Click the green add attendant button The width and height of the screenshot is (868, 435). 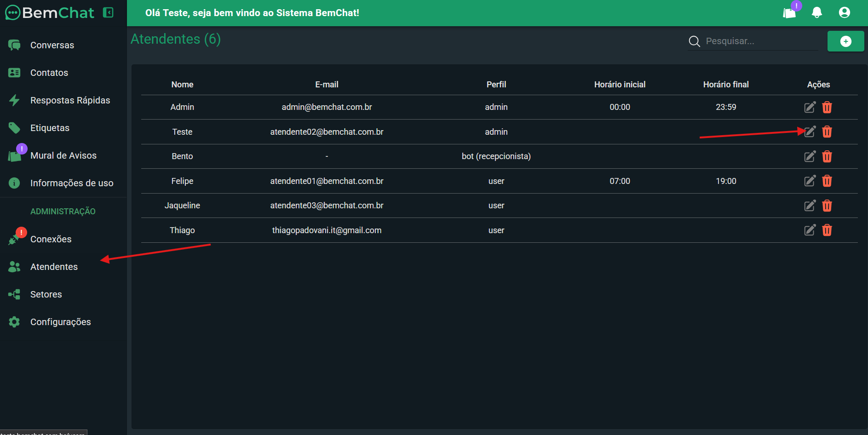[845, 41]
